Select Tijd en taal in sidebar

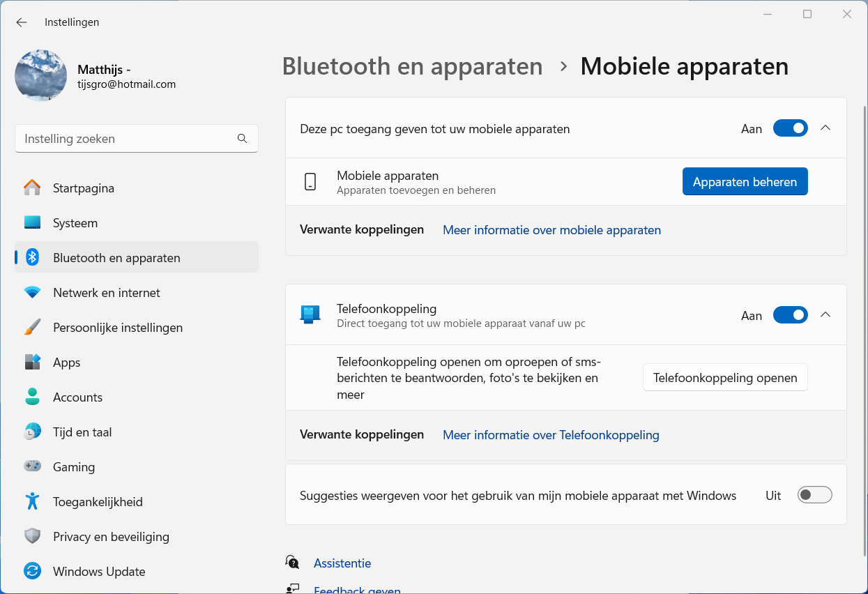(82, 432)
